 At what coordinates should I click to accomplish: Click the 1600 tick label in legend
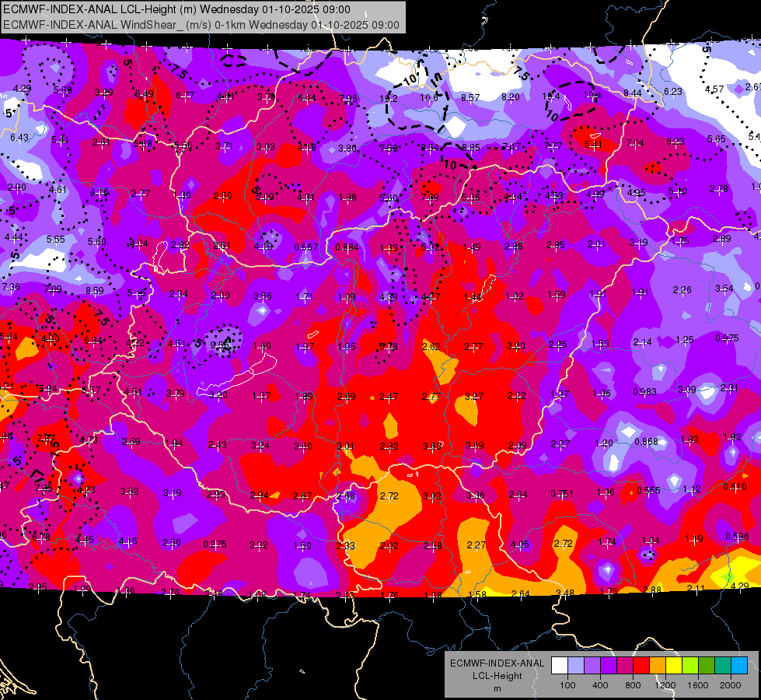coord(698,685)
